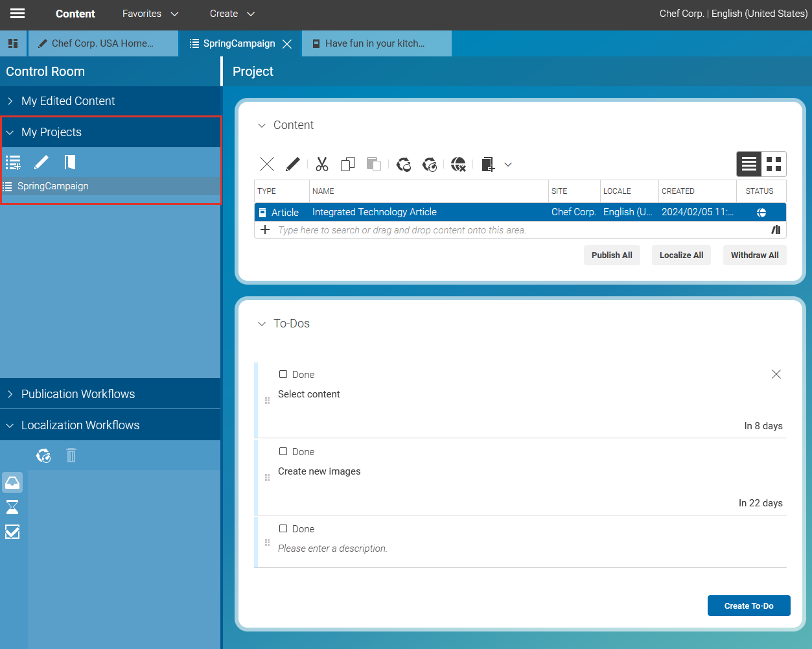Screen dimensions: 812x649
Task: Mark the last to-do item as Done
Action: [283, 528]
